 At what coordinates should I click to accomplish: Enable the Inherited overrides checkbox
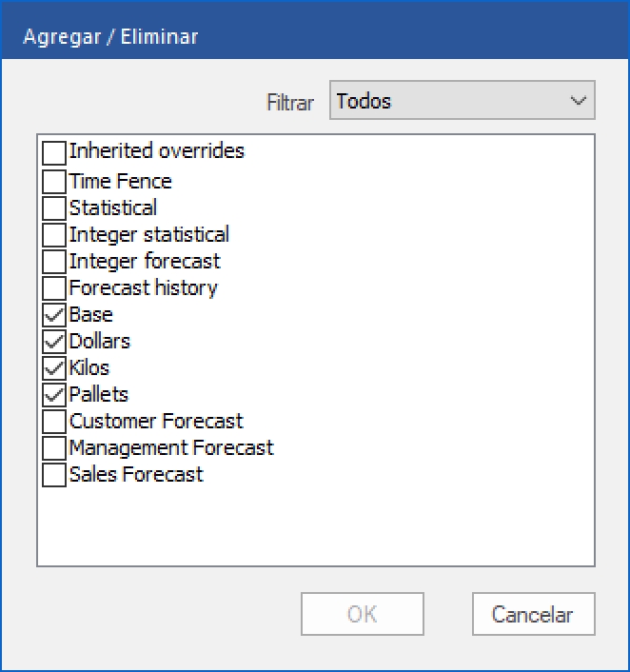click(54, 153)
